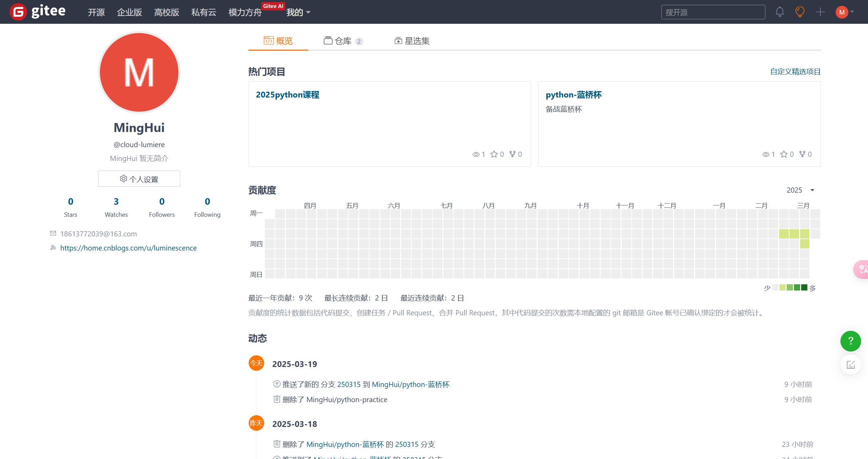Click watch eye icon on 2025python课程 card
868x459 pixels.
coord(476,154)
